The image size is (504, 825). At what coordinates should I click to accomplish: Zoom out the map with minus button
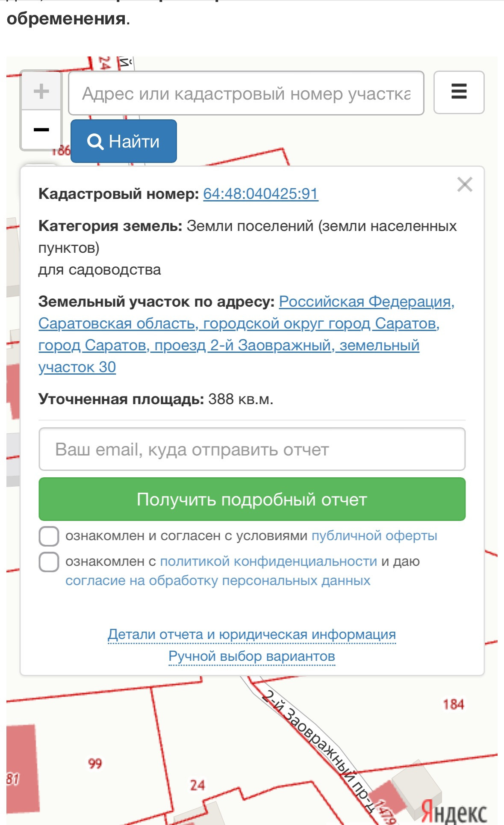41,130
